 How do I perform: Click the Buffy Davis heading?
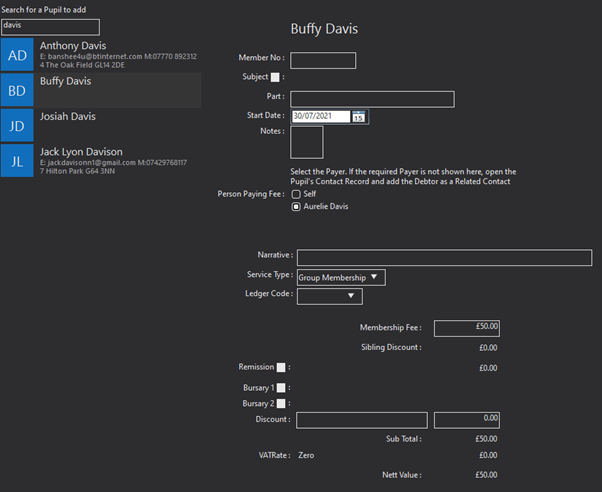tap(324, 29)
